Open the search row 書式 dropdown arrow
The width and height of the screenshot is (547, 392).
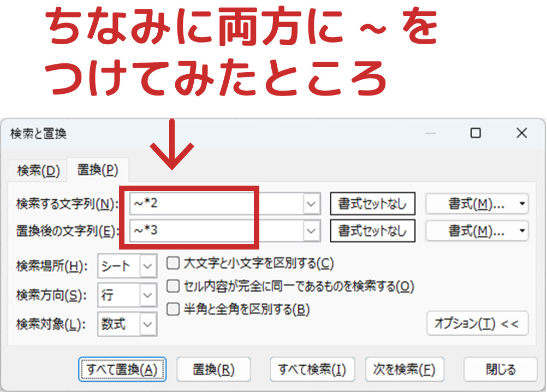[x=522, y=204]
